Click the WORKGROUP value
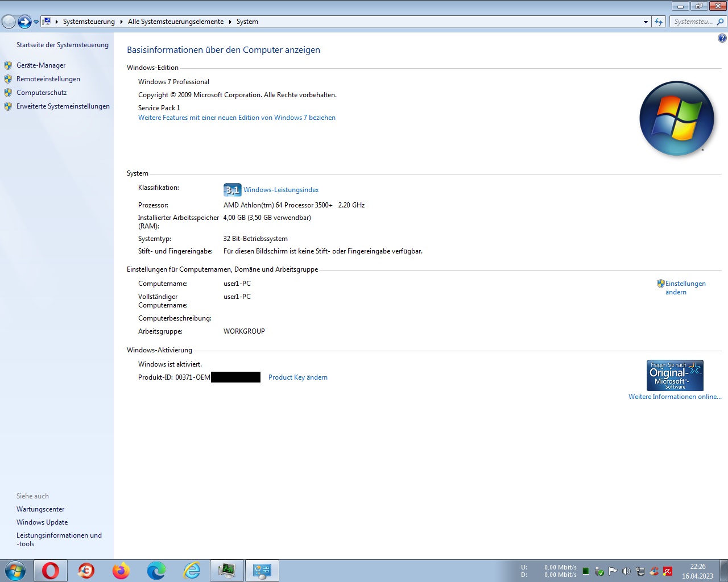Viewport: 728px width, 582px height. [x=244, y=331]
